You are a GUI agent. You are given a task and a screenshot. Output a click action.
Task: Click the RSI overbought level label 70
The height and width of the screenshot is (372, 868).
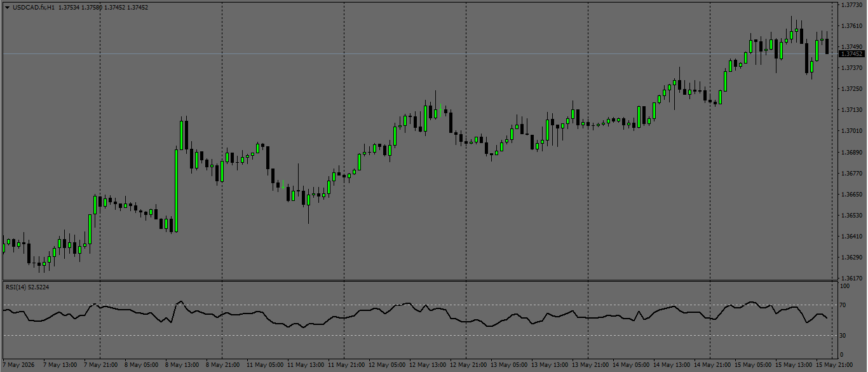coord(843,306)
